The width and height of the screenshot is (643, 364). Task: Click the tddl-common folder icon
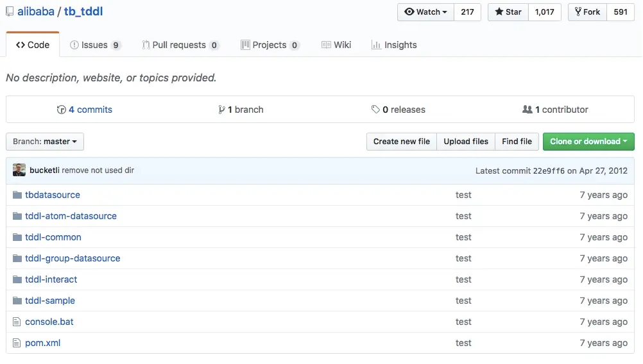coord(17,237)
